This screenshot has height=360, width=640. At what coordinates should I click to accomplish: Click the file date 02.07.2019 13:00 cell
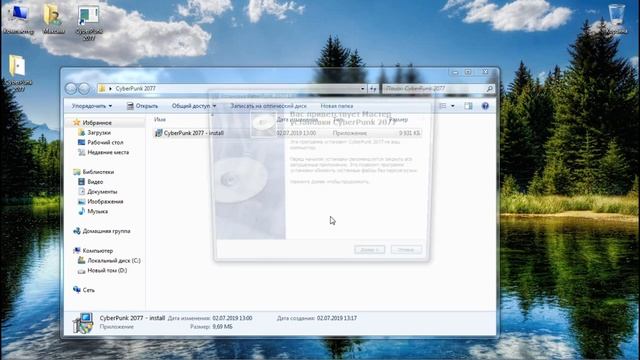pyautogui.click(x=296, y=133)
